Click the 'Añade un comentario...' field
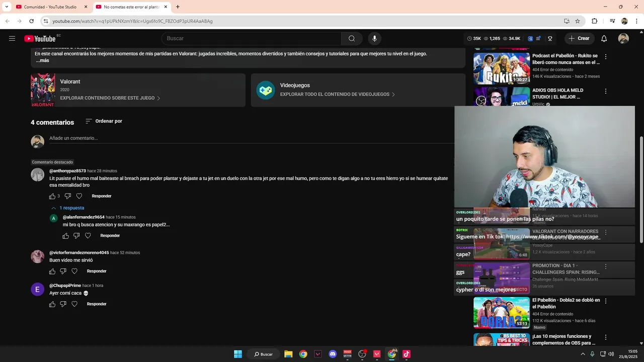Image resolution: width=644 pixels, height=362 pixels. [252, 138]
